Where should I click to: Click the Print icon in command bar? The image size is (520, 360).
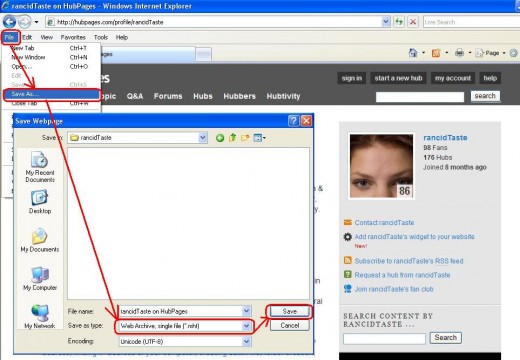[459, 53]
